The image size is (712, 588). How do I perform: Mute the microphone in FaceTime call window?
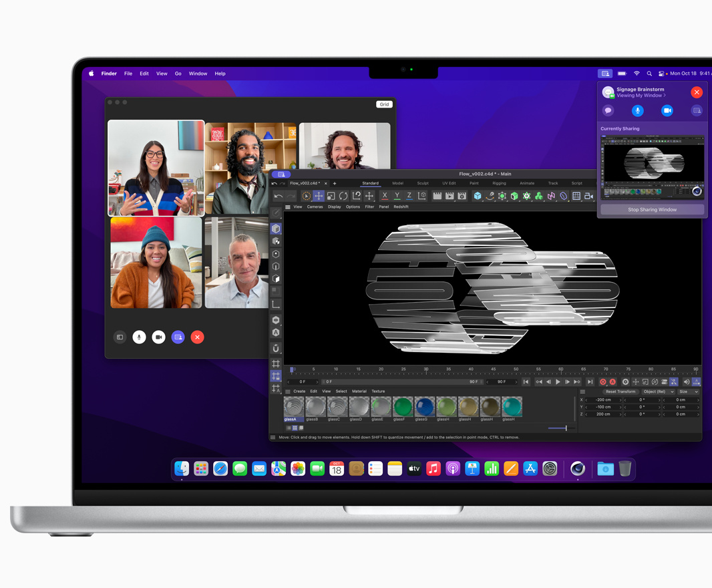tap(139, 337)
